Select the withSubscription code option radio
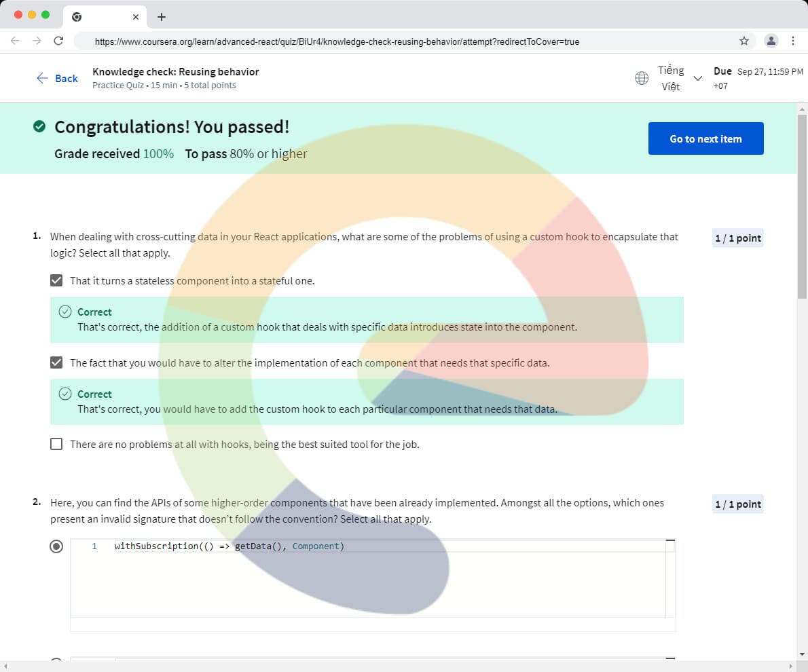 click(56, 546)
